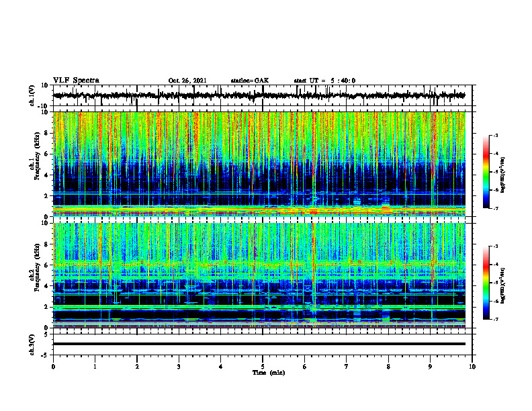Click the time axis tick label '10'
The width and height of the screenshot is (532, 411).
pyautogui.click(x=472, y=367)
